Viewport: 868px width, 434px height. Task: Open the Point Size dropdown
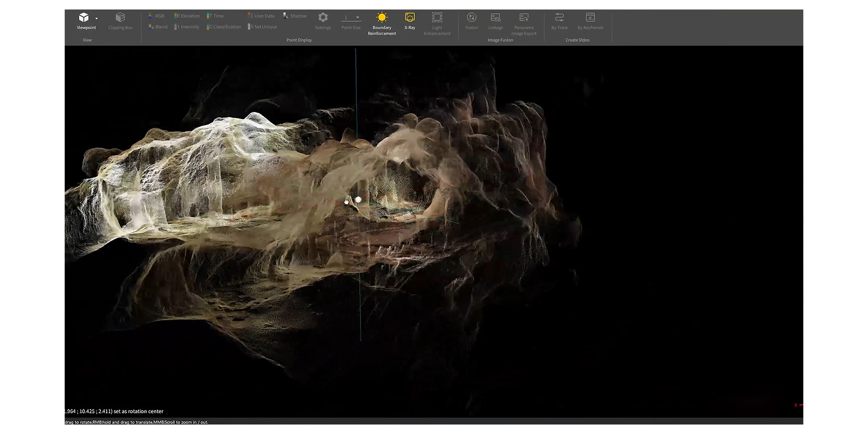click(357, 18)
